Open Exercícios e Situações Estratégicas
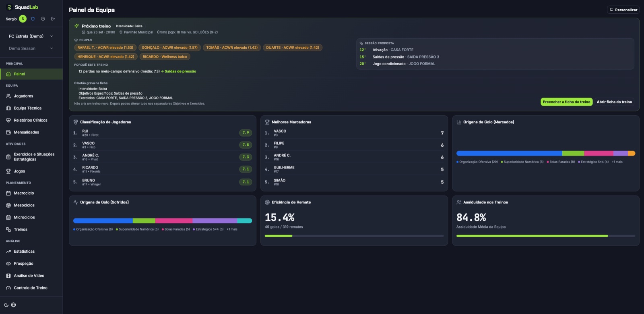The height and width of the screenshot is (314, 644). coord(31,157)
